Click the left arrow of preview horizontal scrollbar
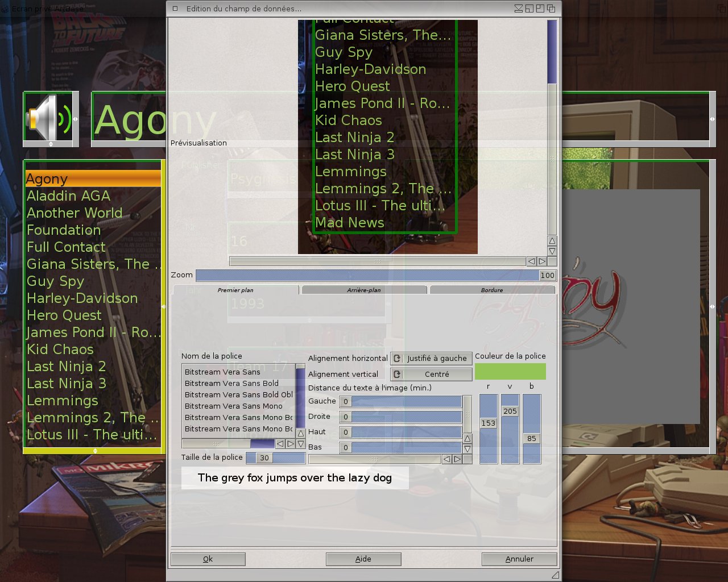 pos(531,261)
